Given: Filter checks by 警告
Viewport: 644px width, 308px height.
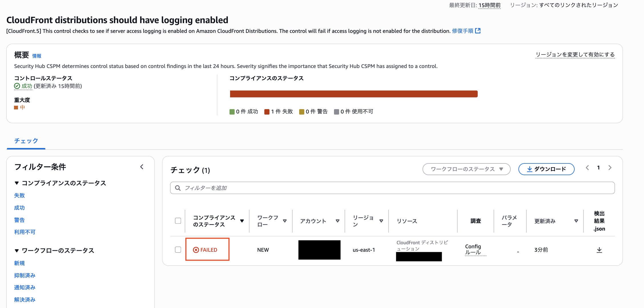Looking at the screenshot, I should click(19, 220).
